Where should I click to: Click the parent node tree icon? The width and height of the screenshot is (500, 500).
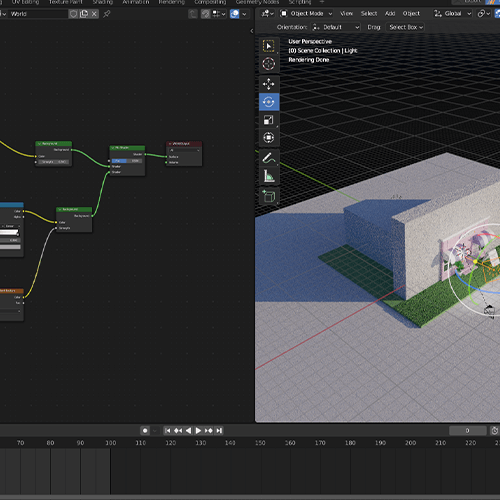point(193,14)
